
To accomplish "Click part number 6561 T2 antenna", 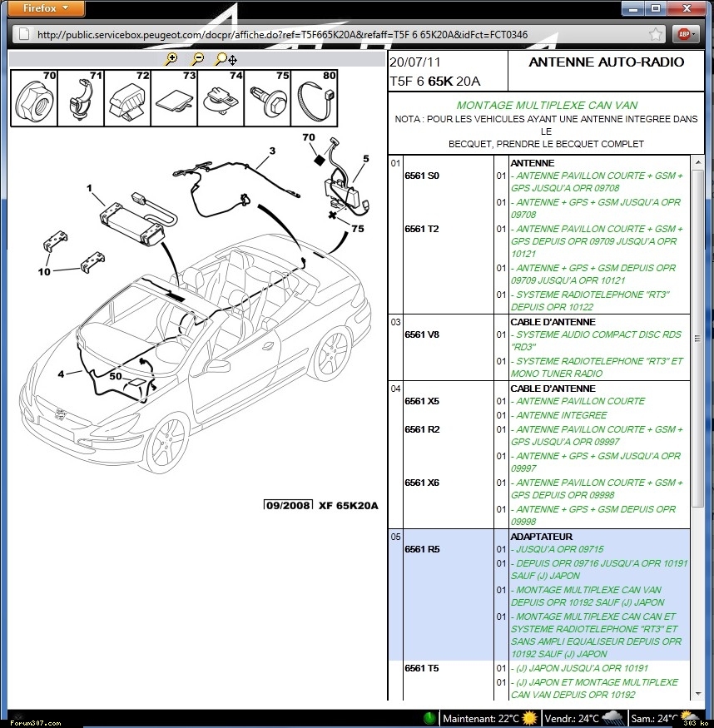I will coord(422,229).
